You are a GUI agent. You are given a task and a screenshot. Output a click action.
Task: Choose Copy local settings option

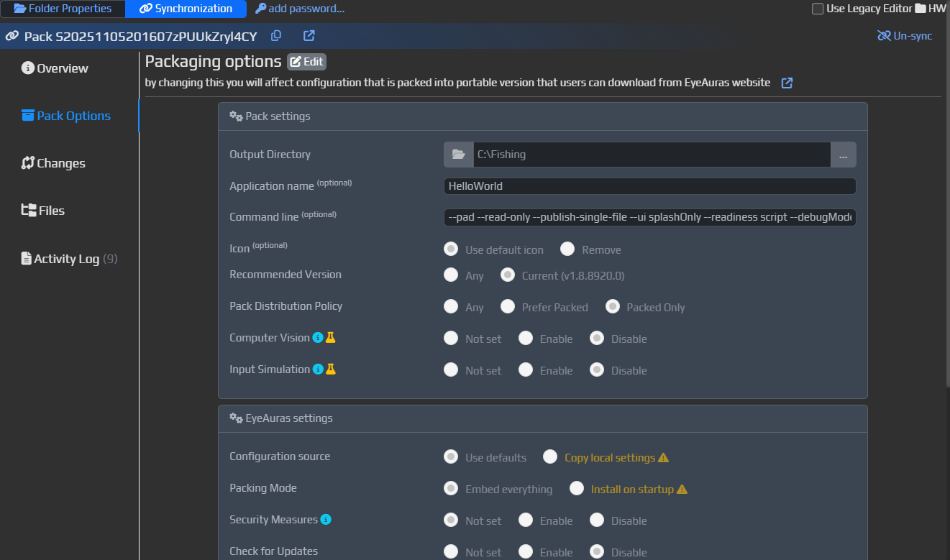coord(550,457)
